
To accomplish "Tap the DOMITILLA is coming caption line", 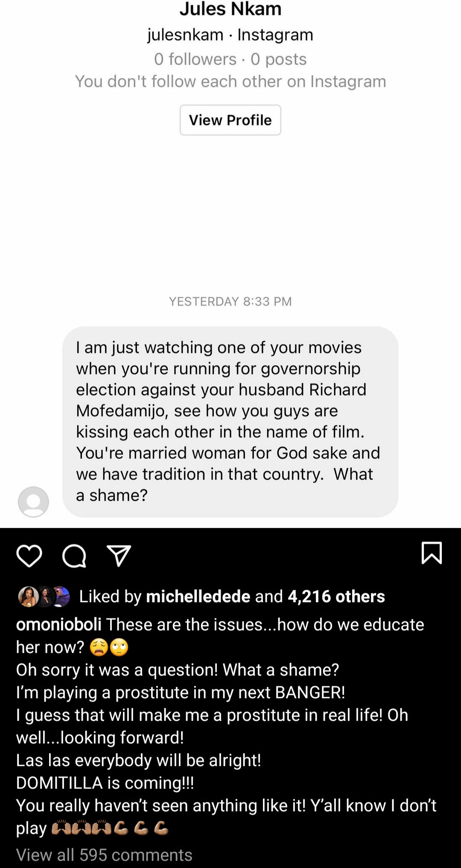I will click(x=105, y=783).
